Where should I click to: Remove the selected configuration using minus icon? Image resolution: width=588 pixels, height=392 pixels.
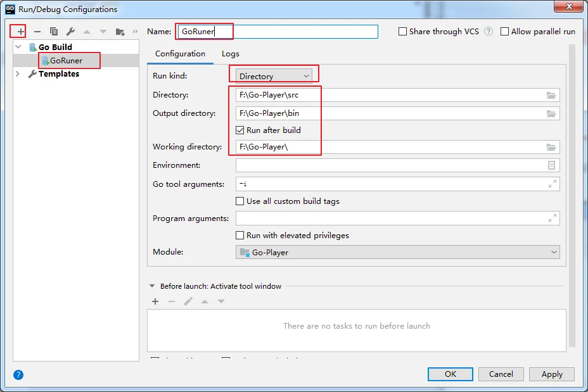[37, 32]
